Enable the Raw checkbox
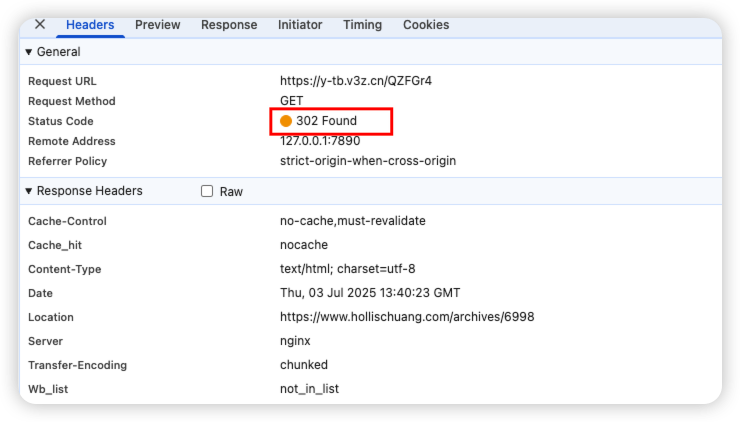Viewport: 740px width, 422px height. point(208,192)
